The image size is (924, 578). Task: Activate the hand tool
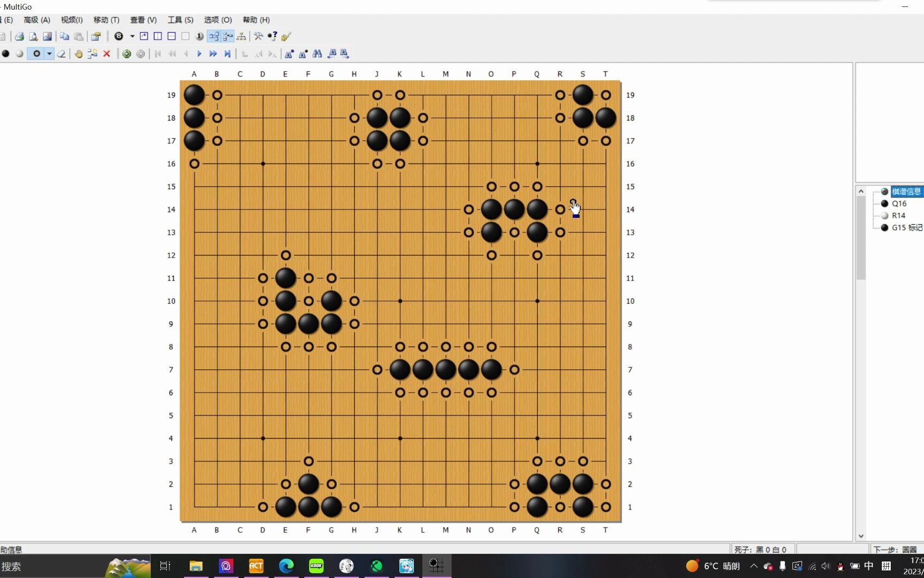point(79,54)
